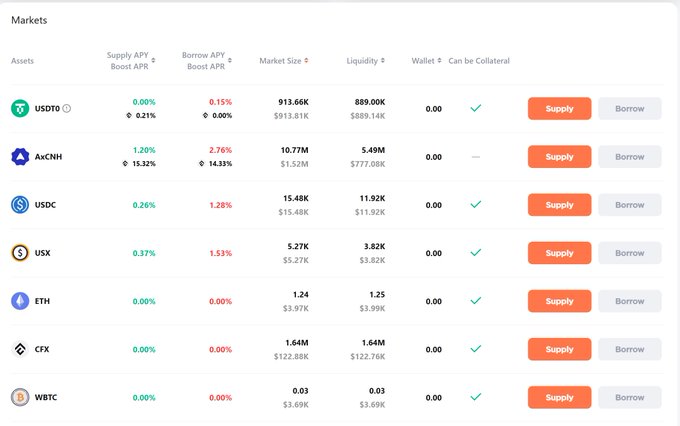Sort markets by Market Size
Viewport: 680px width, 426px height.
point(283,61)
